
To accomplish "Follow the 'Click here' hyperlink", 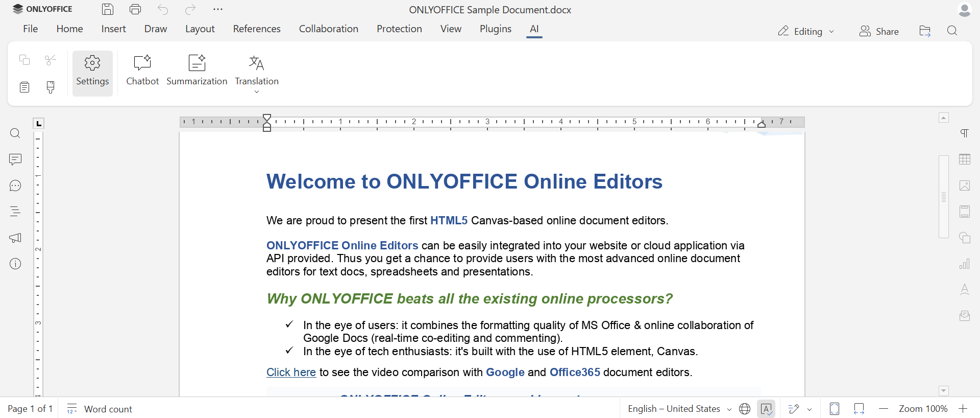I will tap(291, 373).
